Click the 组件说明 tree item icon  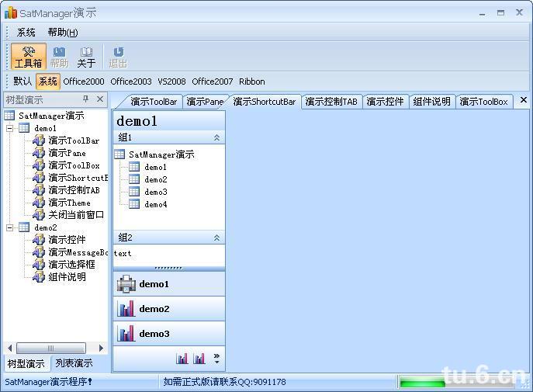tap(39, 277)
